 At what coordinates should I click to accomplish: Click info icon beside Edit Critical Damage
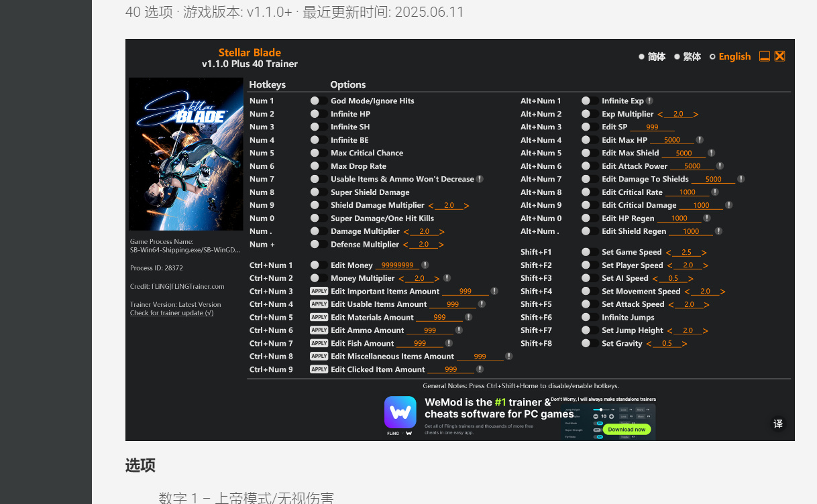[x=729, y=205]
